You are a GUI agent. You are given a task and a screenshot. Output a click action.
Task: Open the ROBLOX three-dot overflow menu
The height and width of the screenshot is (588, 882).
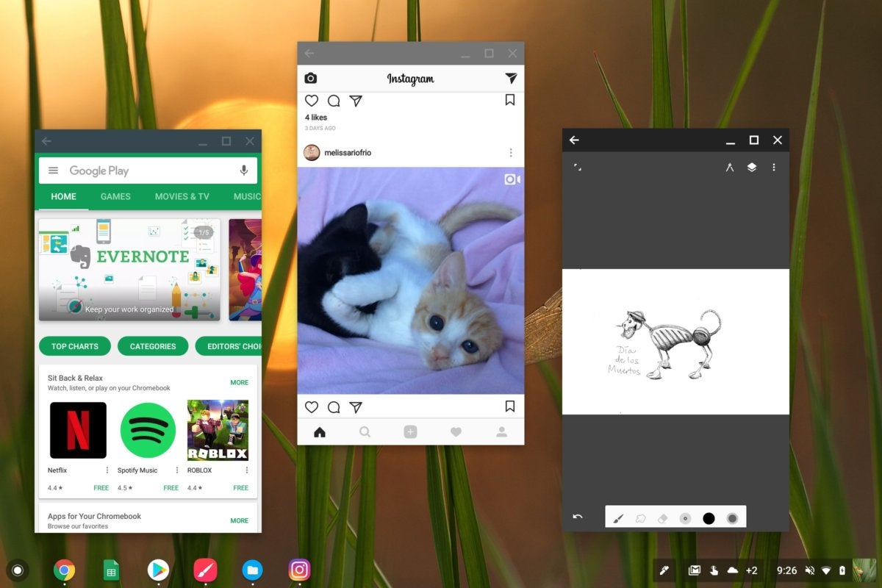tap(246, 470)
